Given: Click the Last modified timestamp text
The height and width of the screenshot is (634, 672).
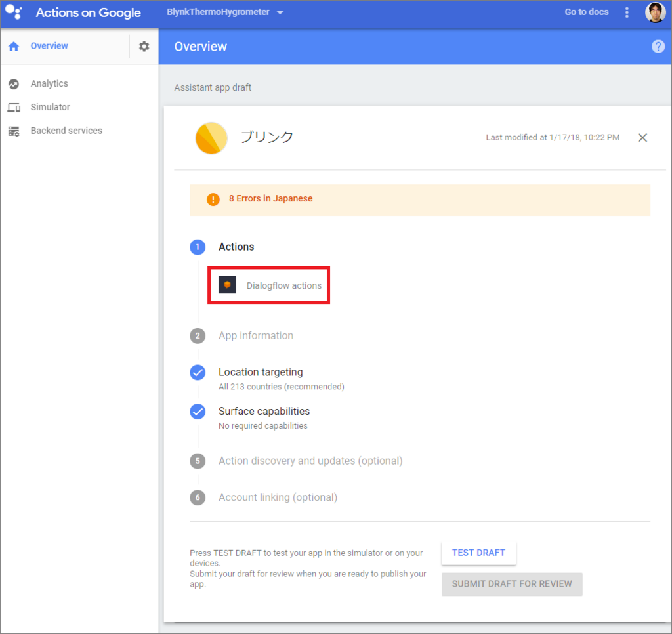Looking at the screenshot, I should (x=553, y=138).
